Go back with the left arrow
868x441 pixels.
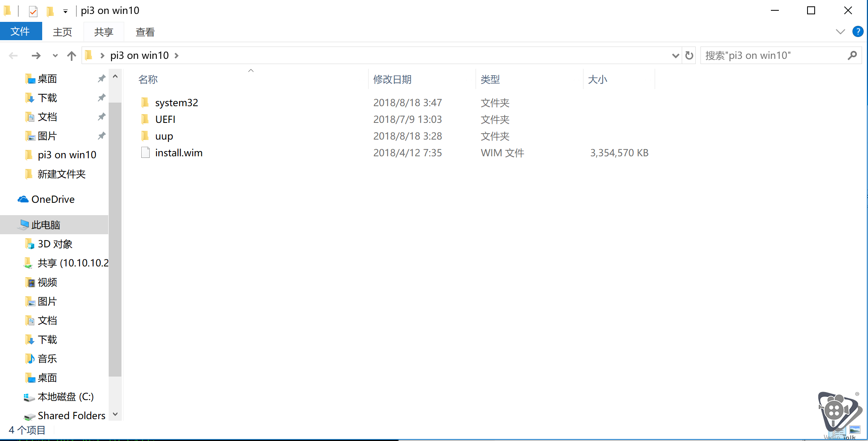pos(14,56)
